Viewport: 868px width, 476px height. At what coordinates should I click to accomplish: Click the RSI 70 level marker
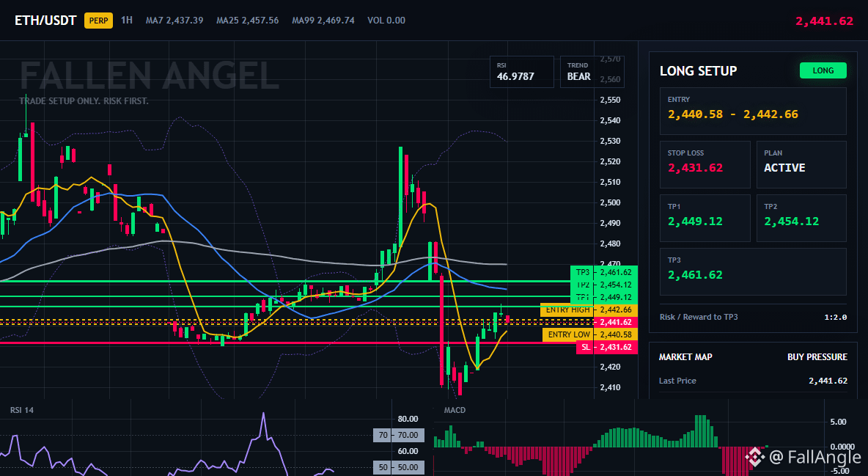pyautogui.click(x=399, y=436)
